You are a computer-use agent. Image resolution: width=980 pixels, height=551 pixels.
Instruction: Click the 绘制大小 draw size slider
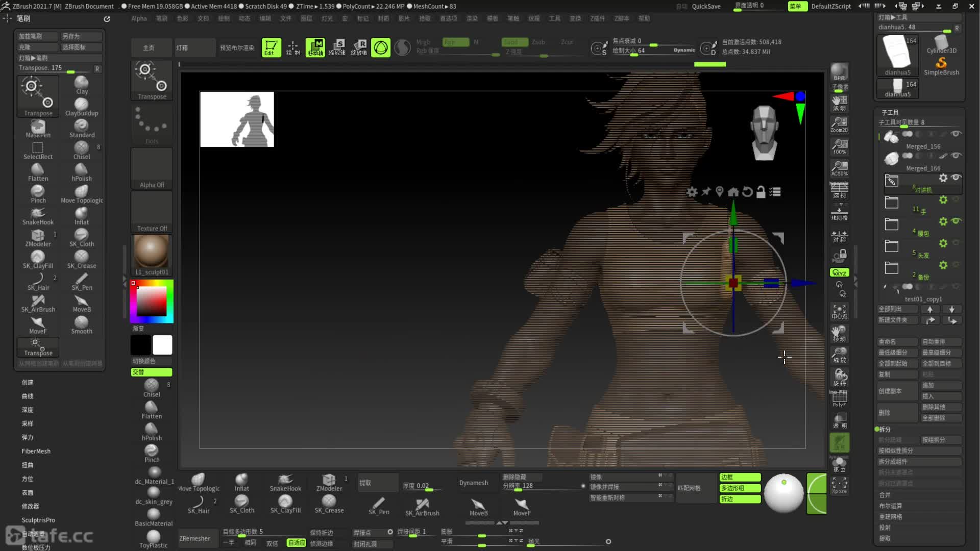coord(654,51)
